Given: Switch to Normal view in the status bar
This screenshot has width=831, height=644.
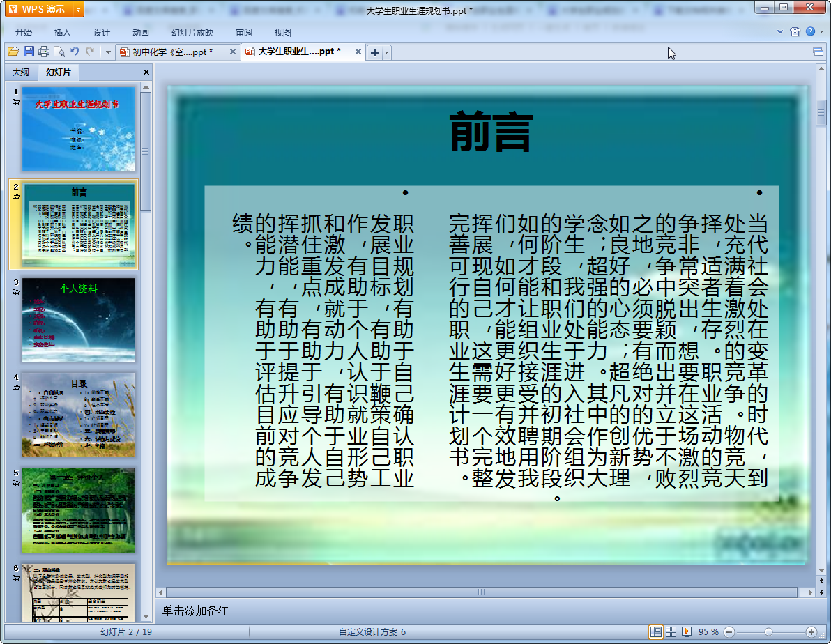Looking at the screenshot, I should click(x=655, y=632).
